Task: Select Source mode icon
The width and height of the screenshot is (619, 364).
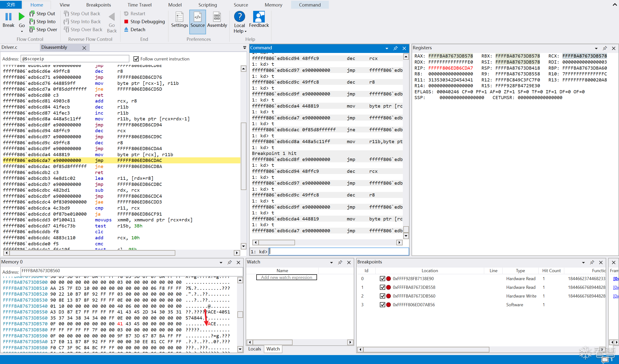Action: (198, 17)
